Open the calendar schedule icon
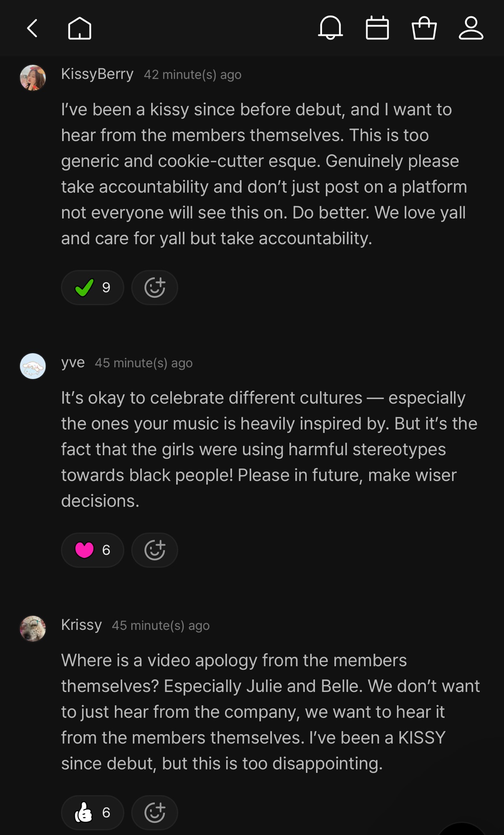Screen dimensions: 504x835 [377, 28]
